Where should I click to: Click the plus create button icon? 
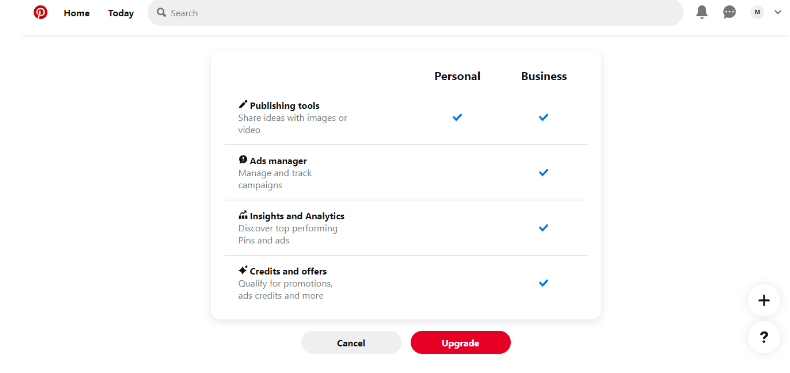click(x=764, y=301)
